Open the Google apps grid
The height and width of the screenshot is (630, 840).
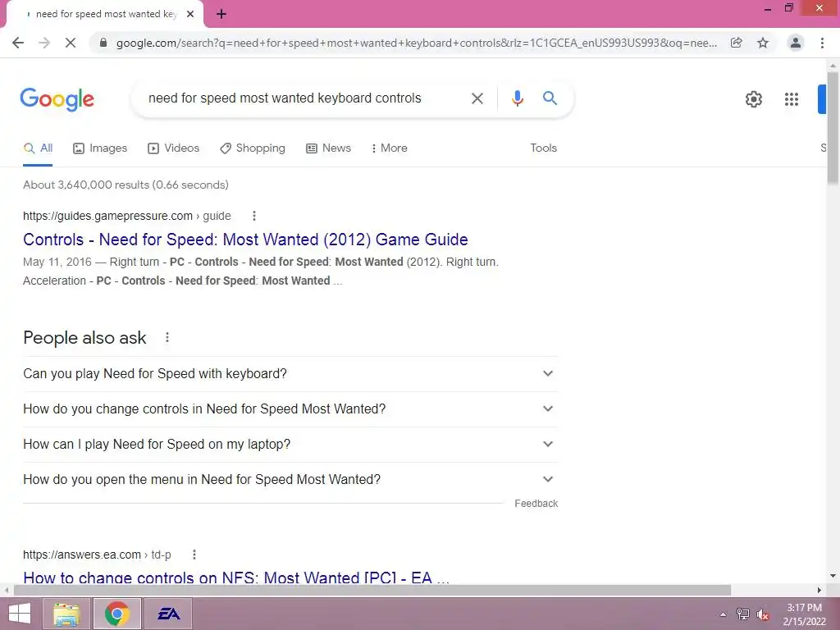[x=792, y=99]
